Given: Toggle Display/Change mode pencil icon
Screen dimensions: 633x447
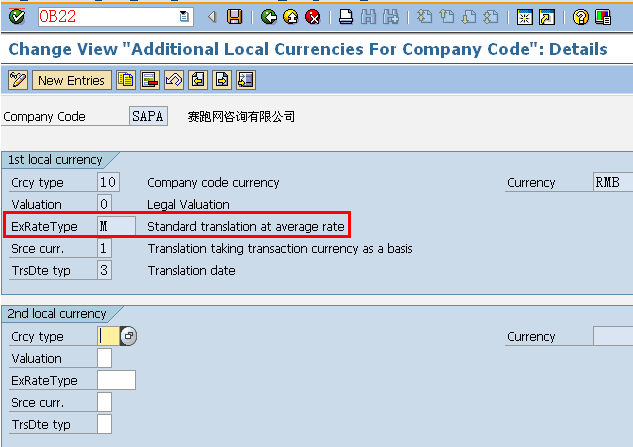Looking at the screenshot, I should pyautogui.click(x=18, y=80).
